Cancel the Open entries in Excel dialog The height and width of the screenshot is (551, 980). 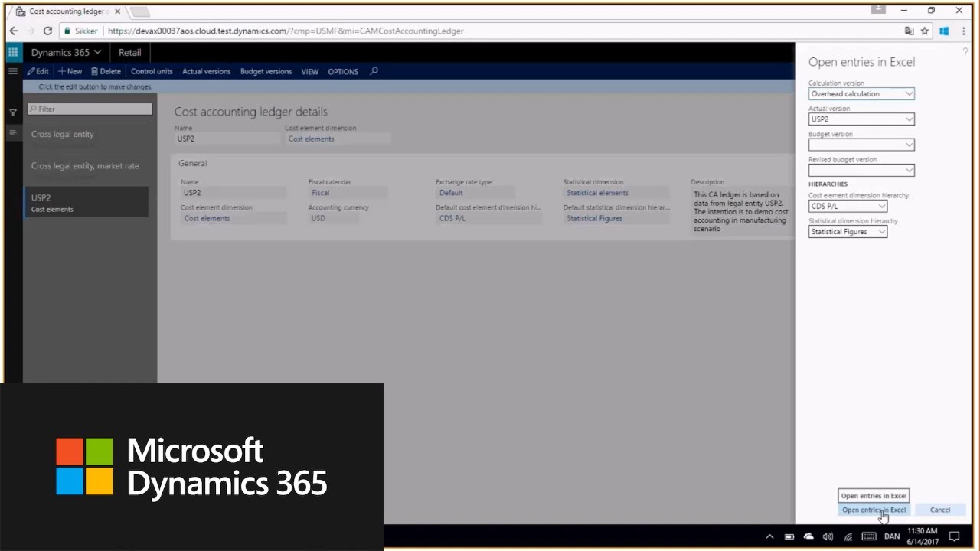click(940, 510)
